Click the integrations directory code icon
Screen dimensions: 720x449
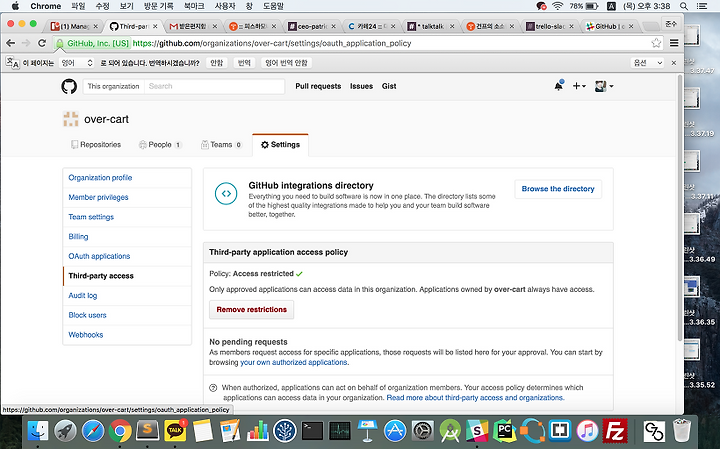point(226,194)
